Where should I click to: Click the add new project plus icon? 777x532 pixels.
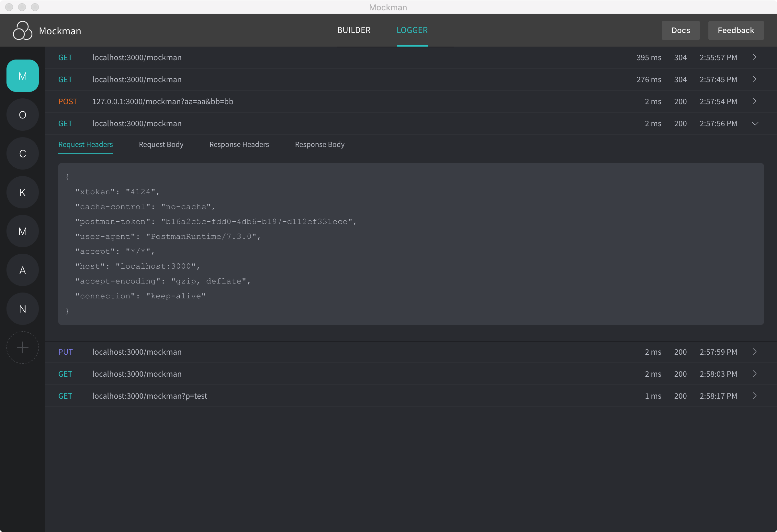click(x=22, y=347)
